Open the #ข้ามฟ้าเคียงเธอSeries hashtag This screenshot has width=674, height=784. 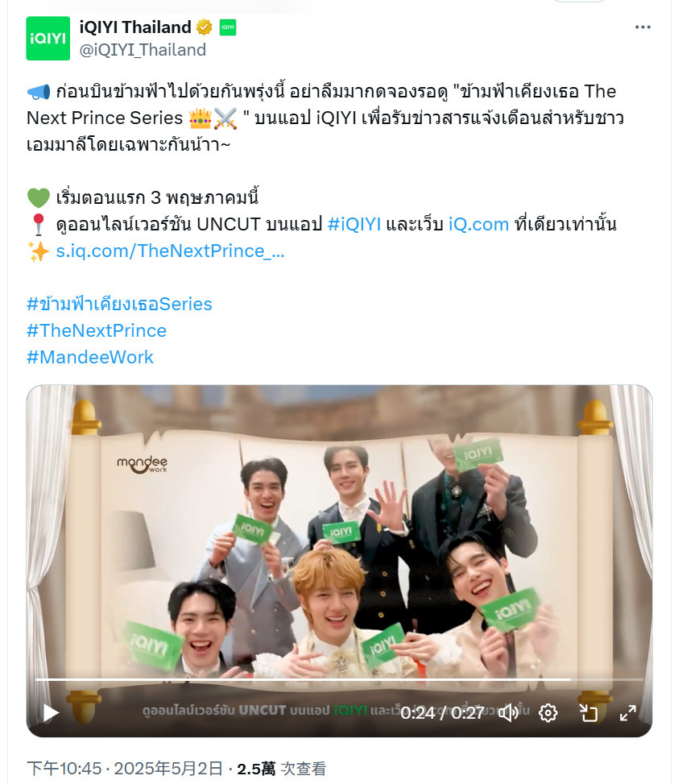tap(119, 304)
